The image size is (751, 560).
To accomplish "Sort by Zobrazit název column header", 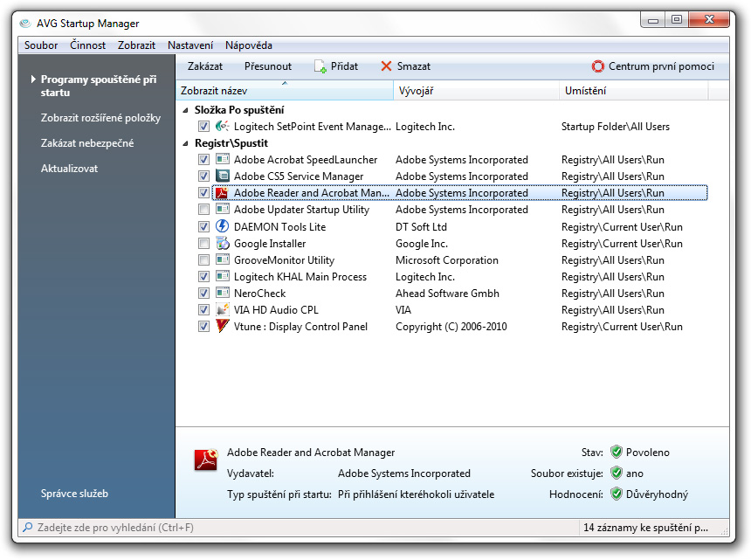I will click(x=285, y=91).
